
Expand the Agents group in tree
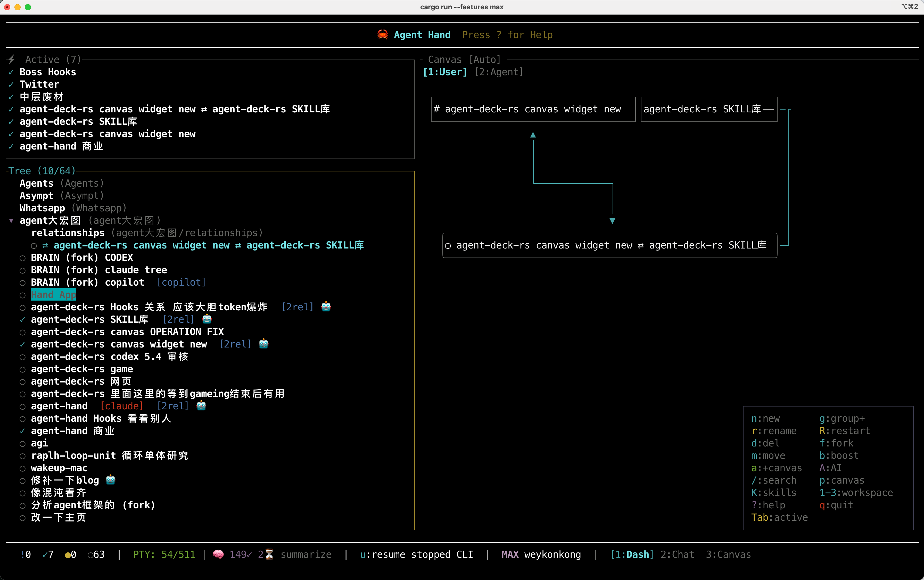coord(36,183)
